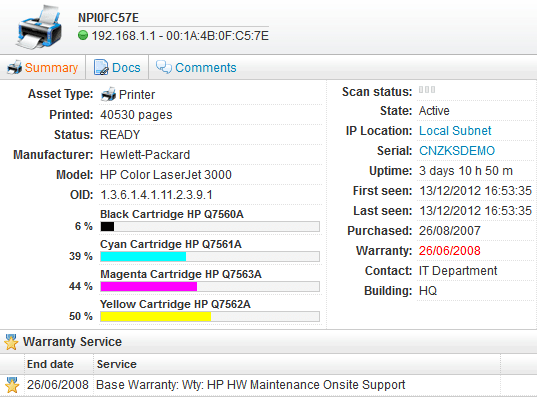537x397 pixels.
Task: Click the star medal icon beside Warranty Service
Action: (x=11, y=342)
